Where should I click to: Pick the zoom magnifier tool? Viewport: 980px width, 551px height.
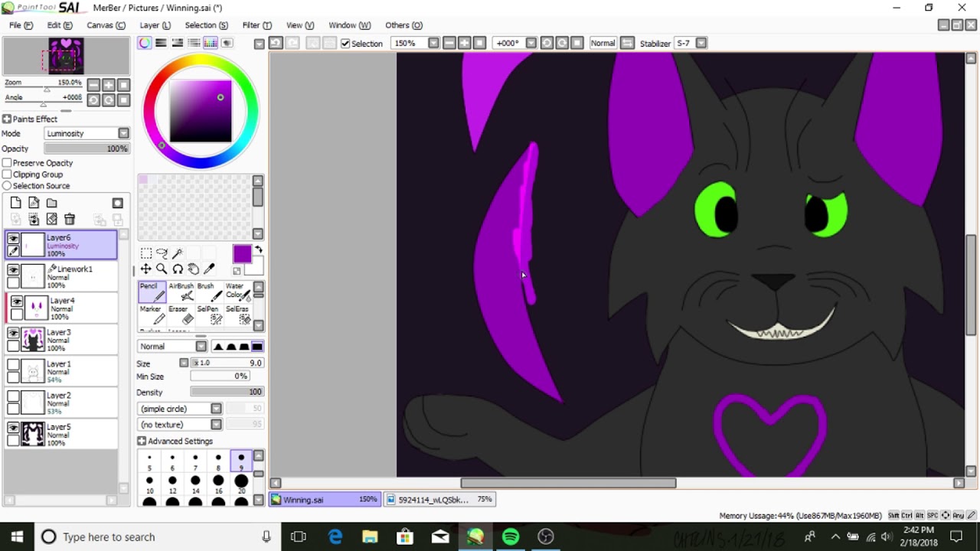coord(162,269)
